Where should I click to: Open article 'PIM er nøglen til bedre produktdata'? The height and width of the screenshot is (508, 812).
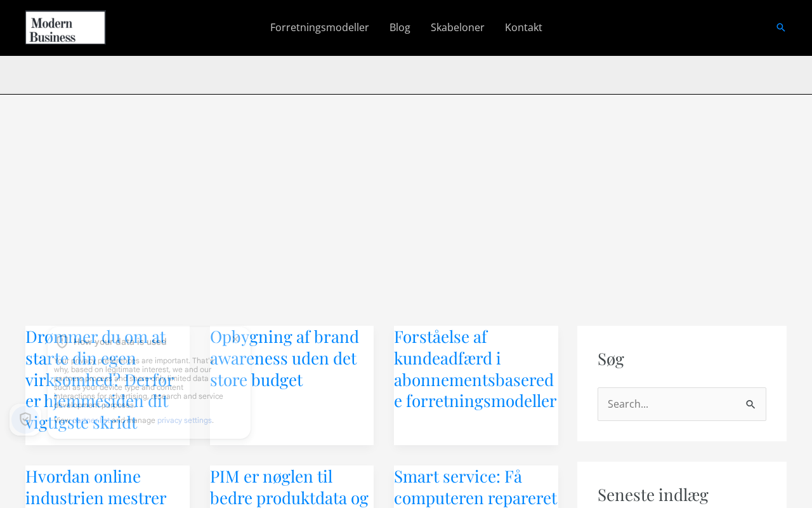pyautogui.click(x=289, y=487)
